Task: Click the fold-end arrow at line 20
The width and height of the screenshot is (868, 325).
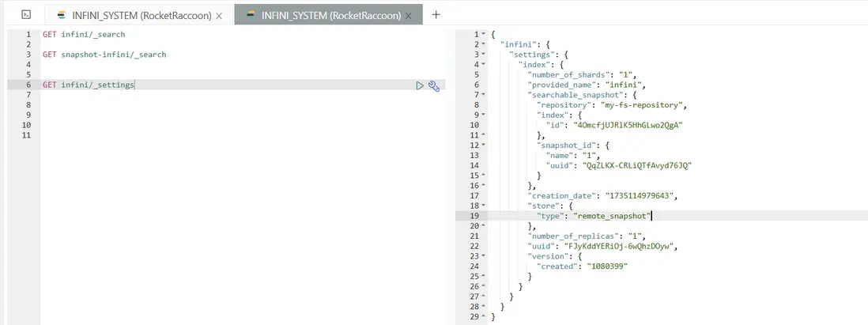Action: pos(484,226)
